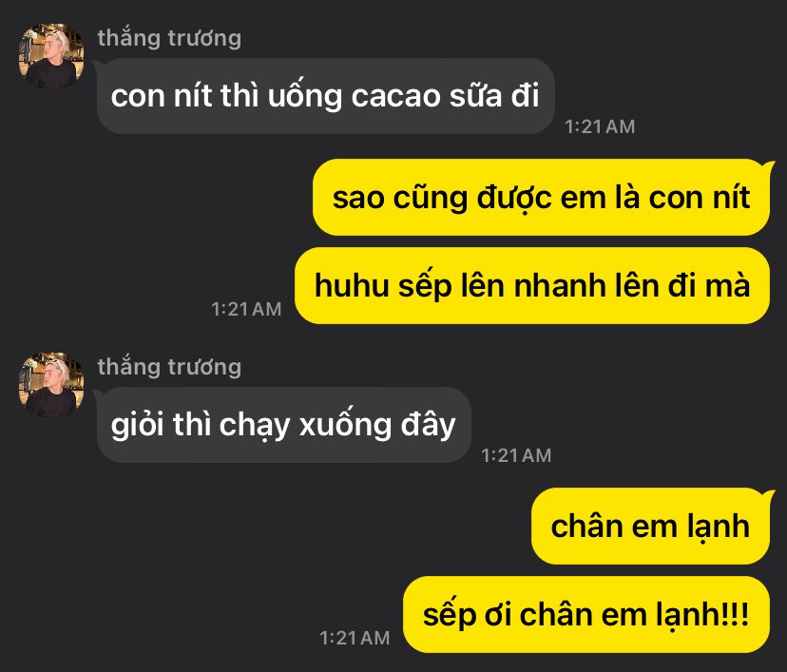787x672 pixels.
Task: Click the tail of the gray 'giỏi thì chạy' bubble
Action: (94, 393)
